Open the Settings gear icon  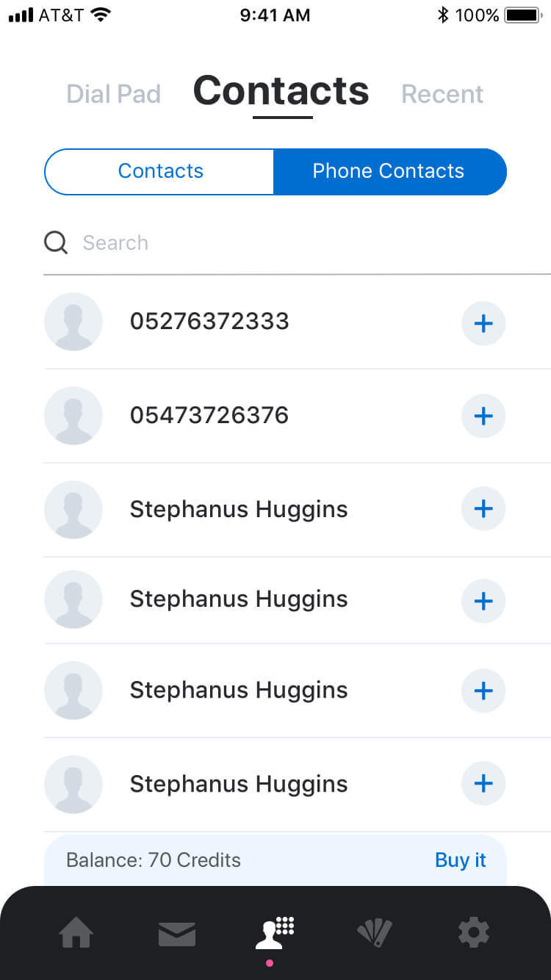point(474,933)
